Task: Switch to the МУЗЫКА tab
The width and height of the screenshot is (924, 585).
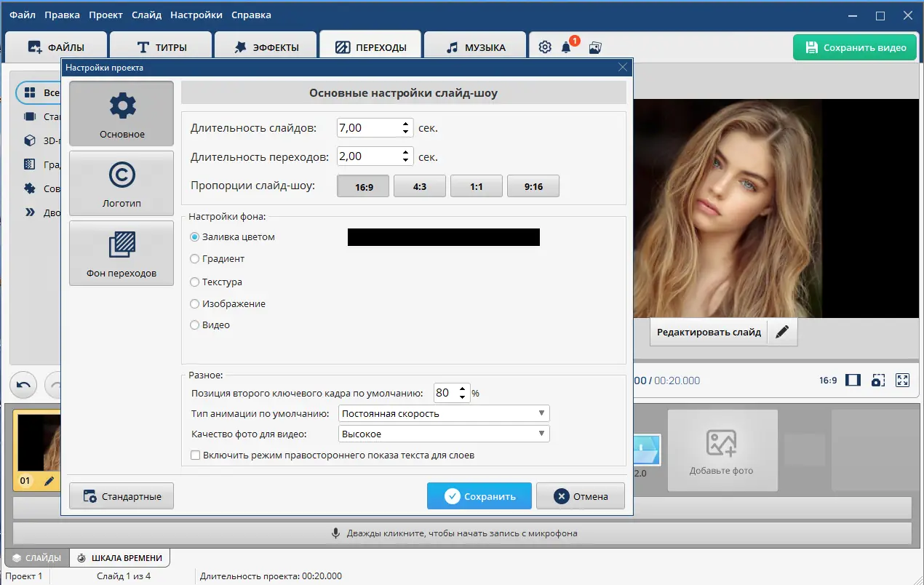Action: point(475,47)
